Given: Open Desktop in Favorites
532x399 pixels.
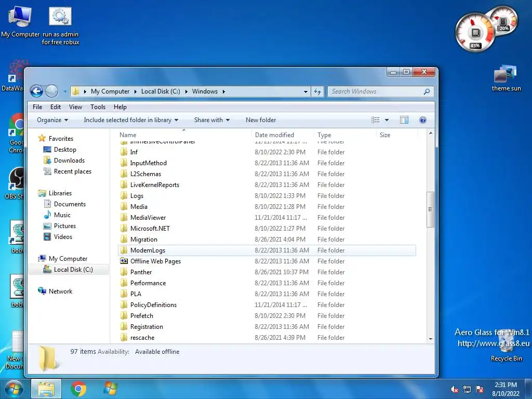Looking at the screenshot, I should (x=65, y=149).
